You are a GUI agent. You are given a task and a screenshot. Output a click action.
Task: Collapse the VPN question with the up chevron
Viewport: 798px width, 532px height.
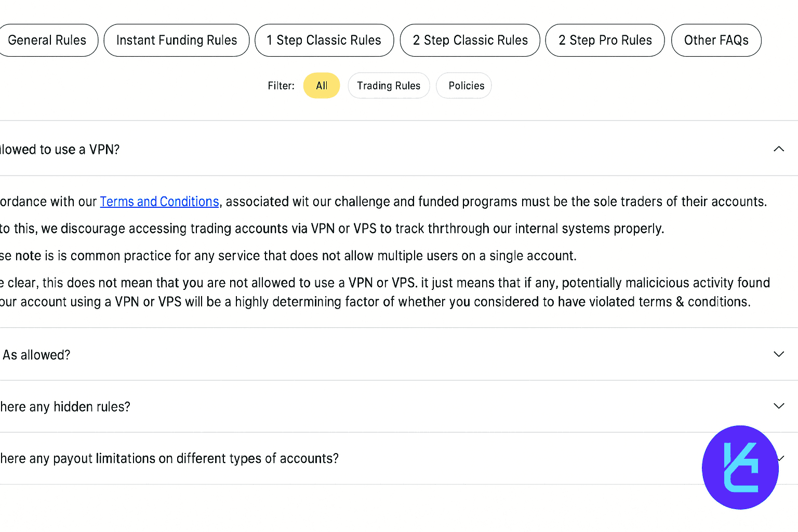[778, 149]
